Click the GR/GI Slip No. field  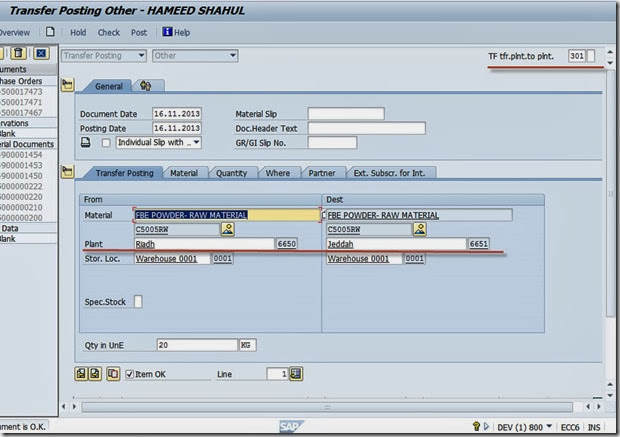pos(332,143)
